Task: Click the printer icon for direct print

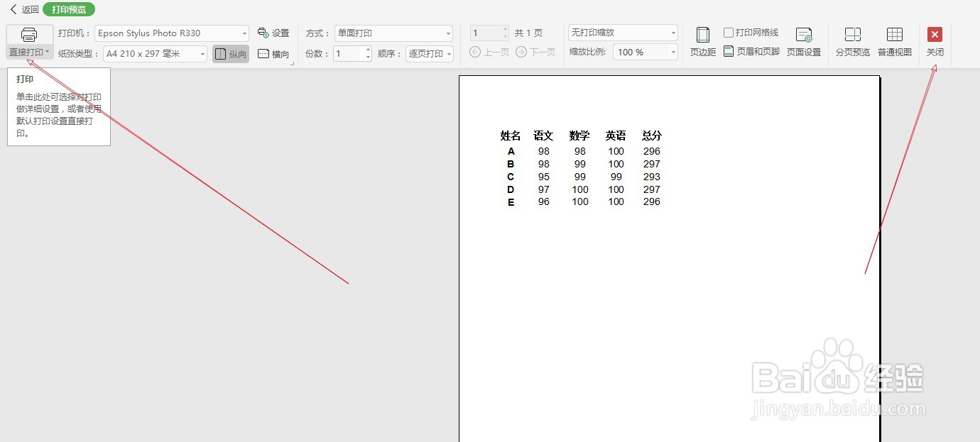Action: tap(29, 35)
